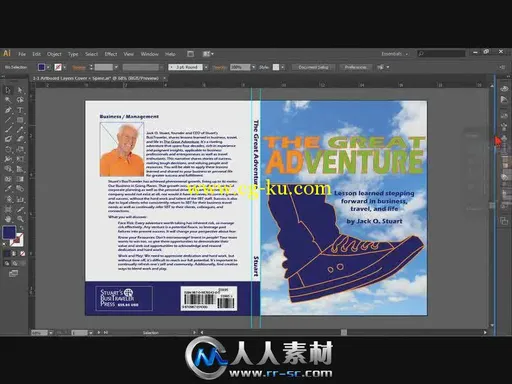Image resolution: width=512 pixels, height=384 pixels.
Task: Open the File menu
Action: (x=22, y=54)
